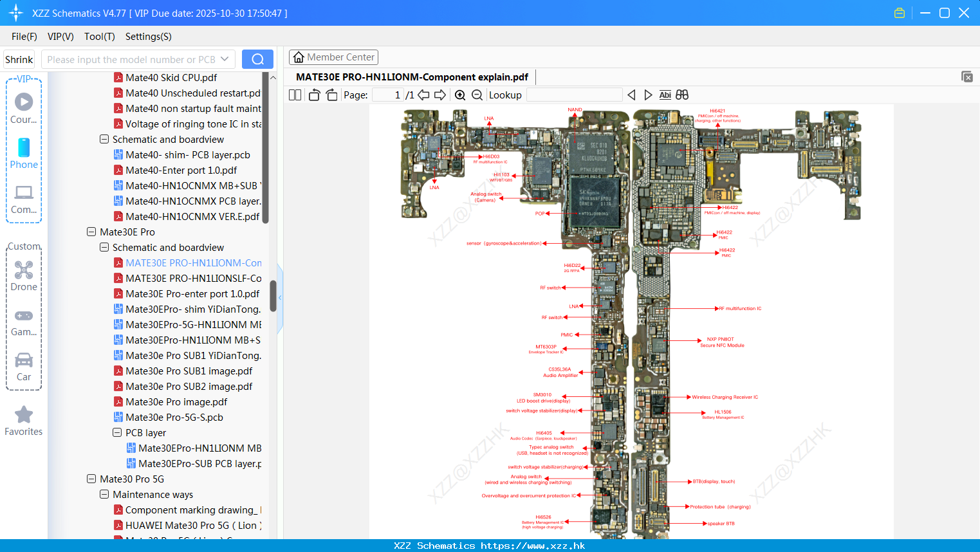Collapse the PCB layer node
The image size is (980, 552).
coord(117,432)
